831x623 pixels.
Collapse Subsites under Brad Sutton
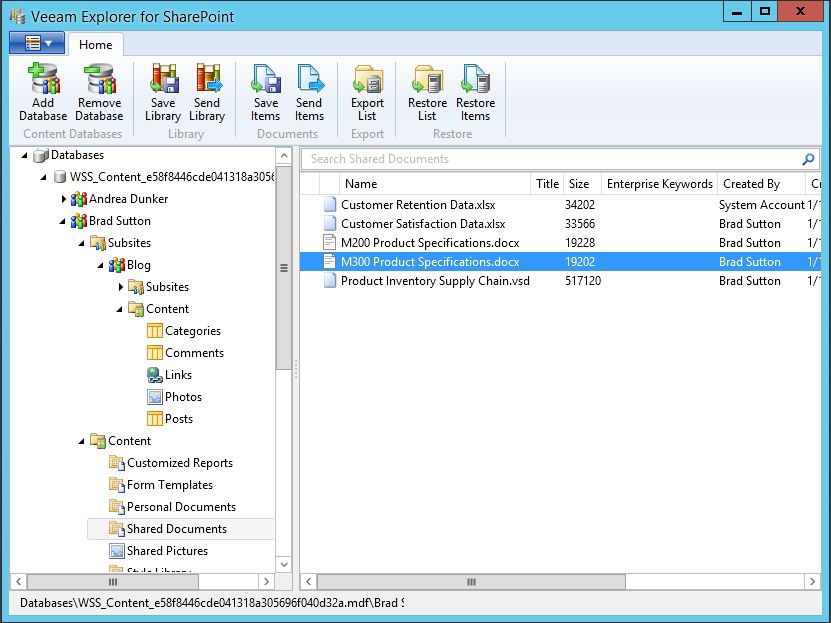tap(82, 243)
